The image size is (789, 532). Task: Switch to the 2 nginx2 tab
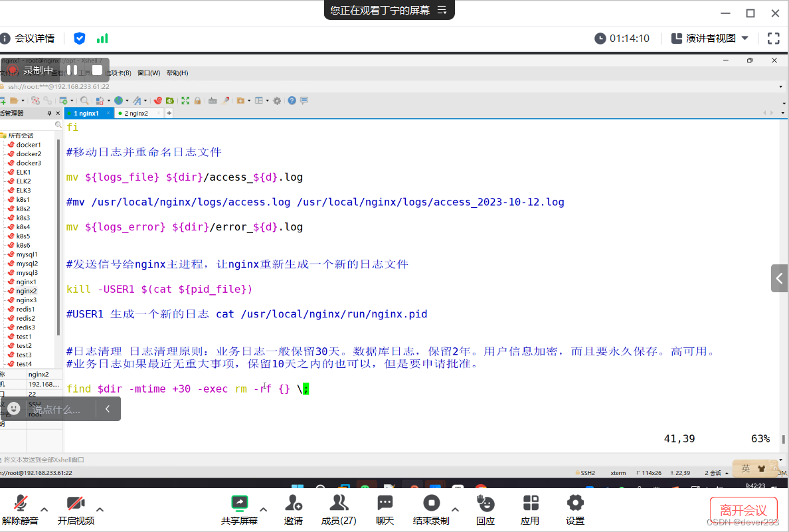pyautogui.click(x=136, y=114)
